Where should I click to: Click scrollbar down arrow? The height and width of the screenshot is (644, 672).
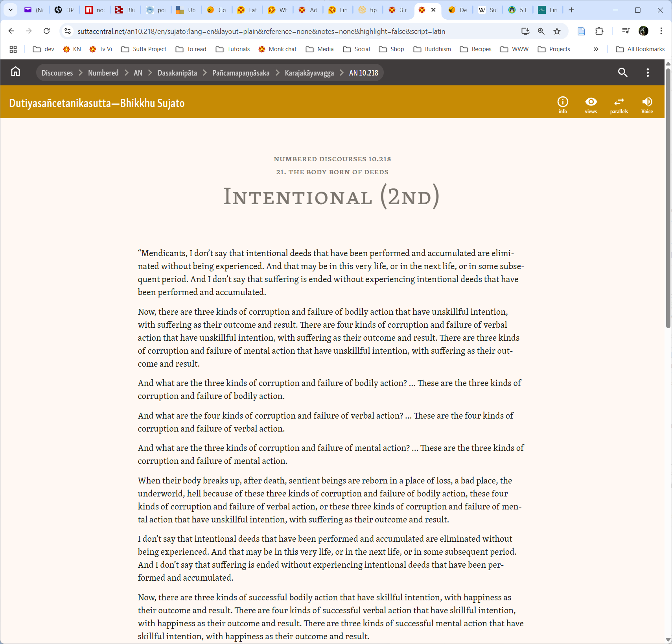click(x=668, y=640)
